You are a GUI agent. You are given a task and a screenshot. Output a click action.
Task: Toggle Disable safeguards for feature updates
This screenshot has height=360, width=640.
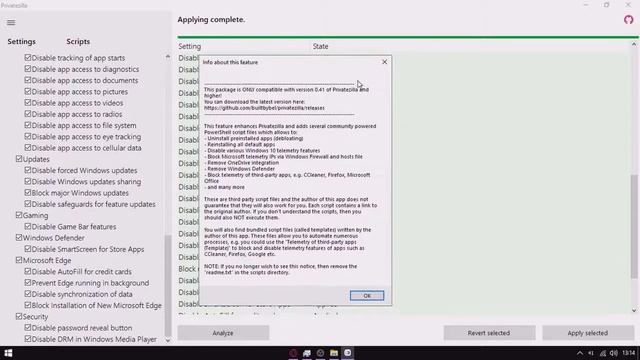[x=28, y=204]
